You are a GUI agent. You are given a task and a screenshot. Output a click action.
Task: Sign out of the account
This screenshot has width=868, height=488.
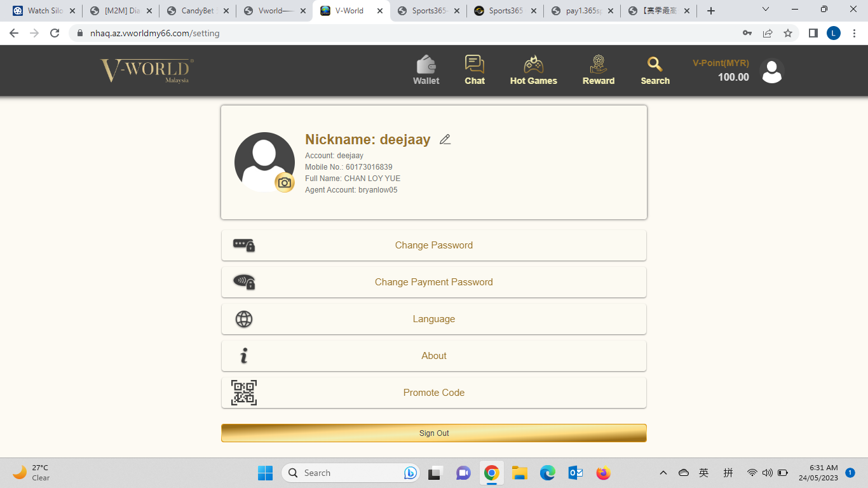pyautogui.click(x=434, y=433)
